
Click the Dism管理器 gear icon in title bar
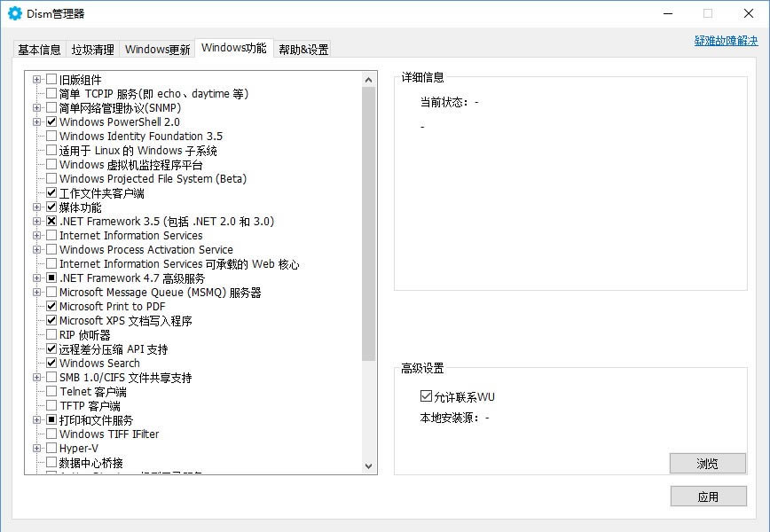tap(15, 13)
